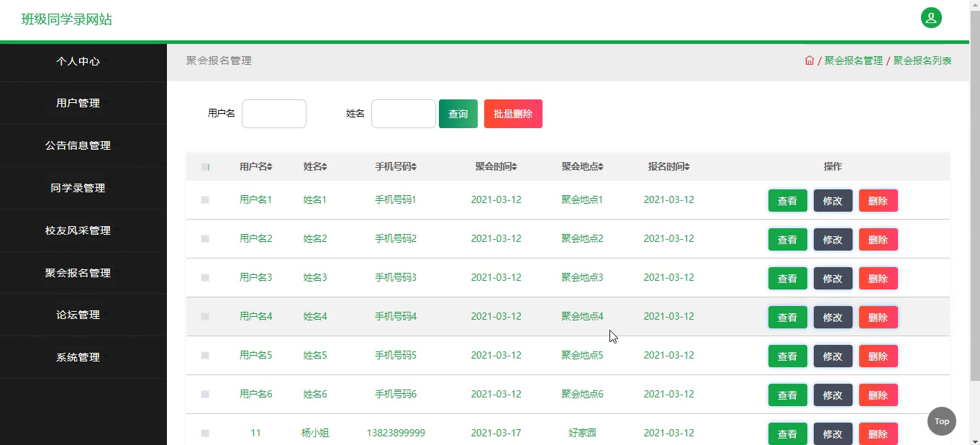Click the 聚会地点4 cell

582,316
